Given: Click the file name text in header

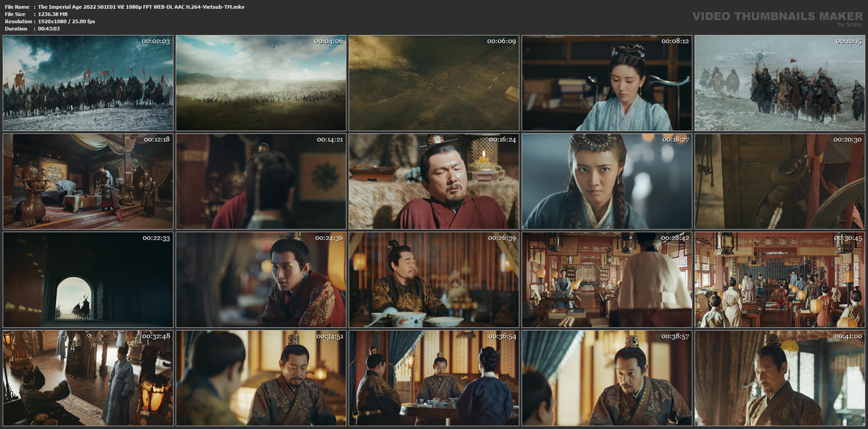Looking at the screenshot, I should coord(141,7).
